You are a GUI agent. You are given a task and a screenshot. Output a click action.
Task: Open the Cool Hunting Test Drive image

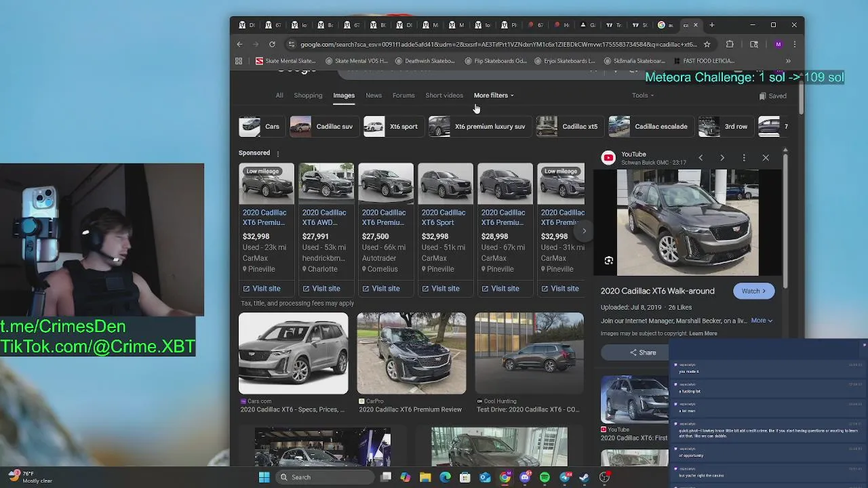point(530,353)
